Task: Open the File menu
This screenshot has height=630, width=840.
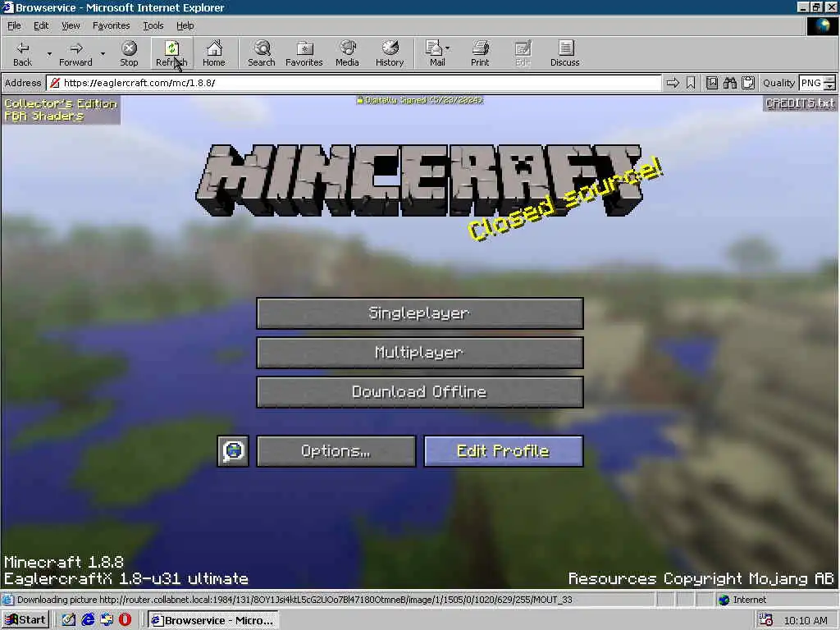Action: (14, 25)
